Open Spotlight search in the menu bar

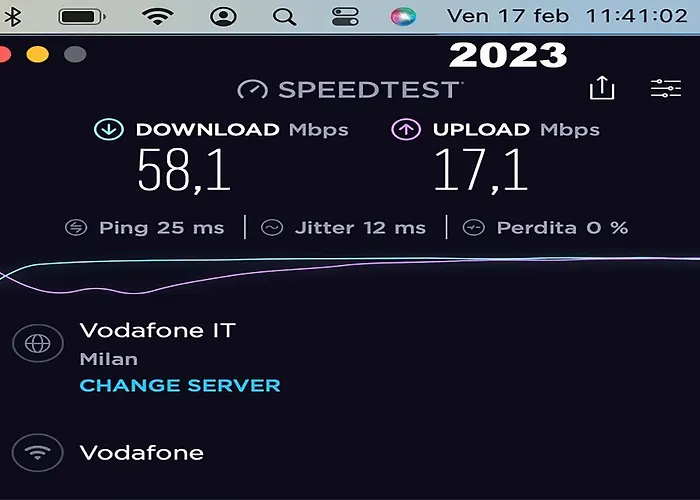[284, 17]
